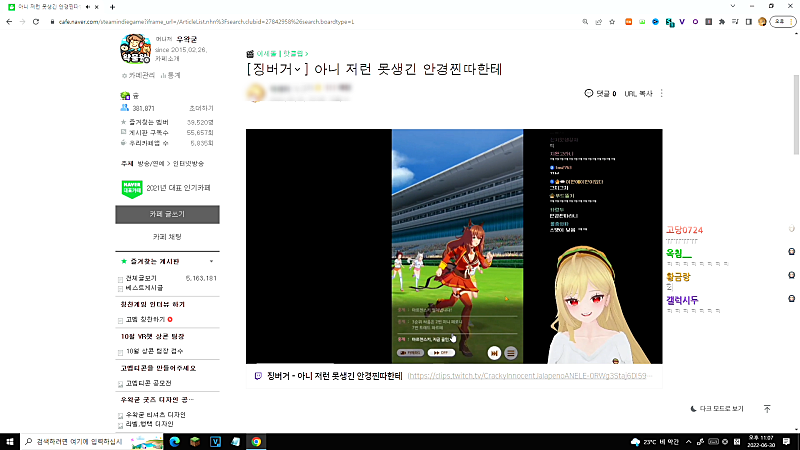
Task: Go back with the browser back arrow
Action: 9,22
